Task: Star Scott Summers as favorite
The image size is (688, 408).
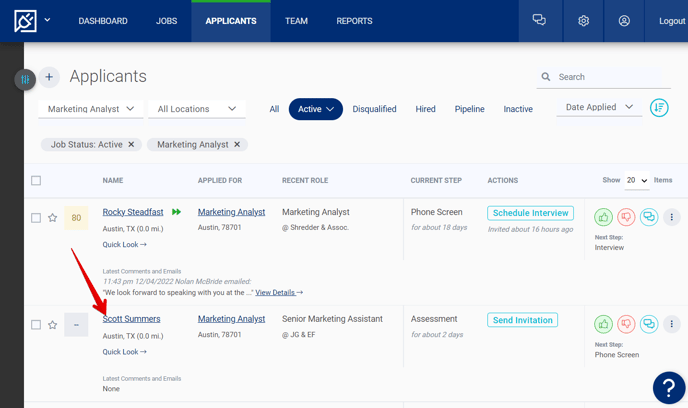Action: click(x=53, y=325)
